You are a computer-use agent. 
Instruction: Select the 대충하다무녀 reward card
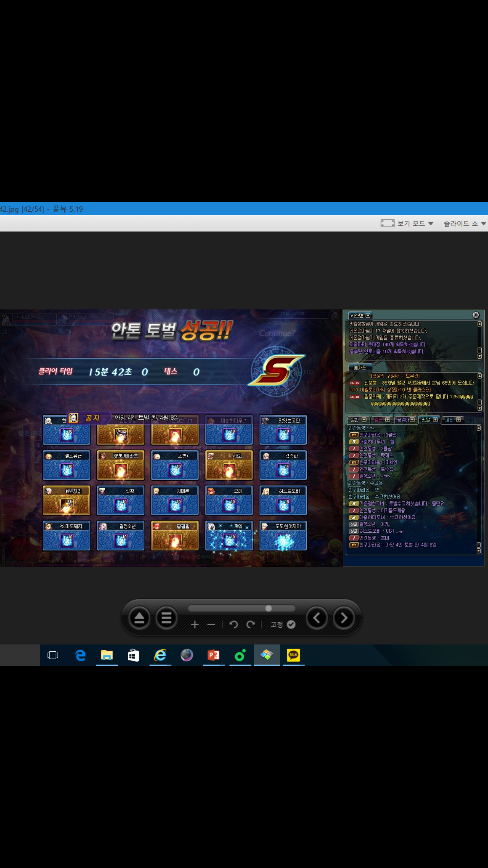click(229, 430)
